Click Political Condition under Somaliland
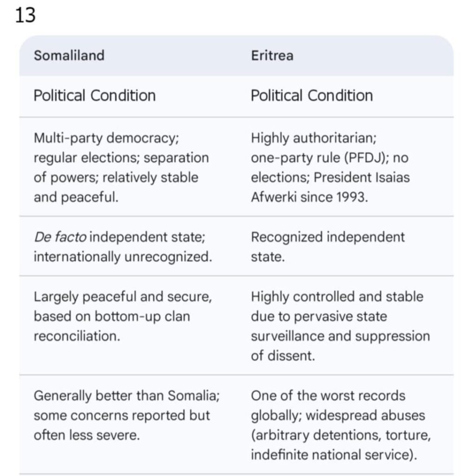Viewport: 473px width, 476px height. coord(94,96)
